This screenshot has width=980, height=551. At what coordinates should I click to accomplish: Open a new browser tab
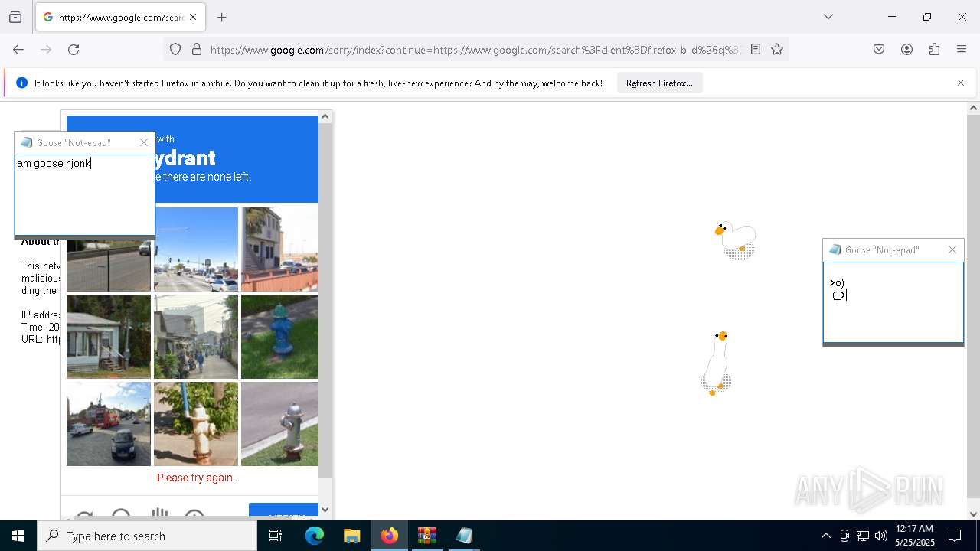(x=222, y=17)
